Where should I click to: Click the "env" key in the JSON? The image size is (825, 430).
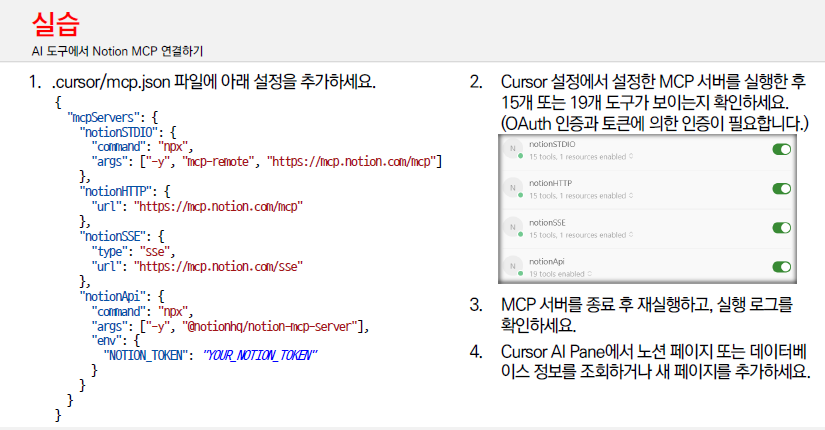pyautogui.click(x=105, y=341)
